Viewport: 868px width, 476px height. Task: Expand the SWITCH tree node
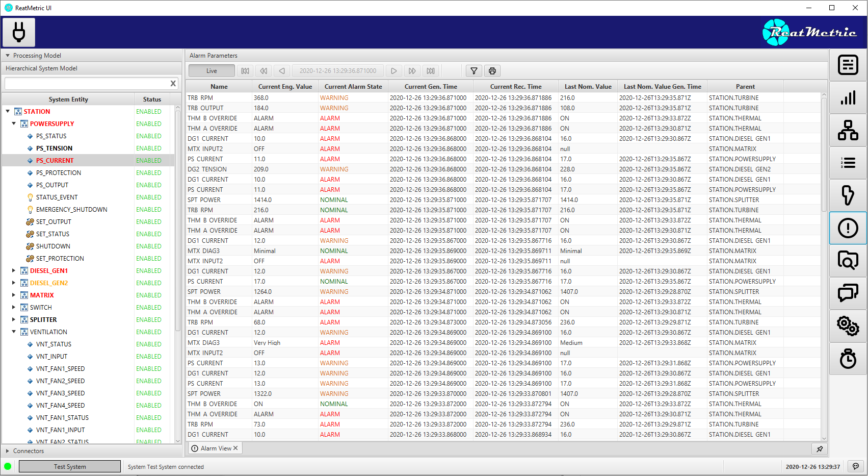coord(14,307)
